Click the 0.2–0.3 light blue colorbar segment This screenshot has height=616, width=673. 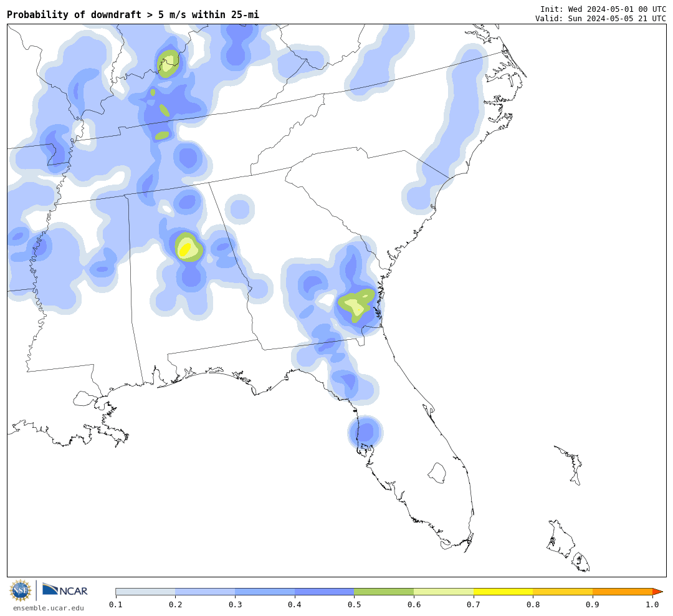(x=205, y=592)
